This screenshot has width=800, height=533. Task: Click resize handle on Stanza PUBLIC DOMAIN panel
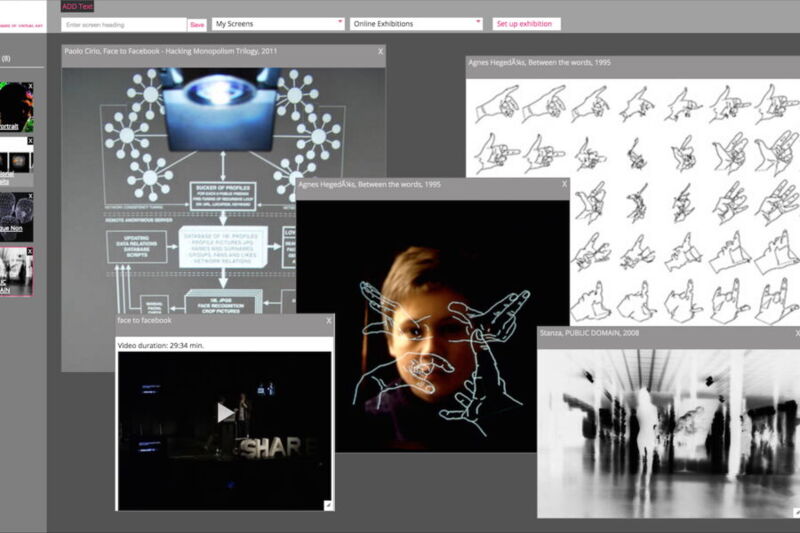coord(795,512)
